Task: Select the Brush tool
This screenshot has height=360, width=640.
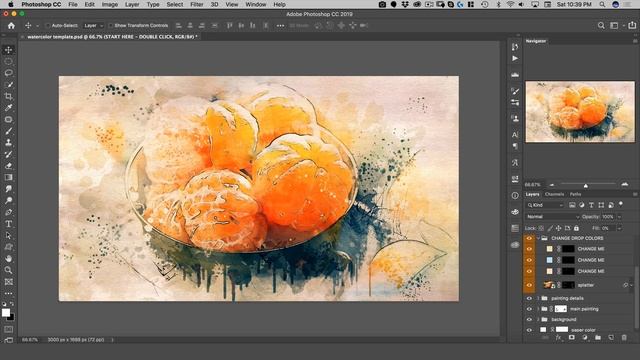Action: (x=8, y=131)
